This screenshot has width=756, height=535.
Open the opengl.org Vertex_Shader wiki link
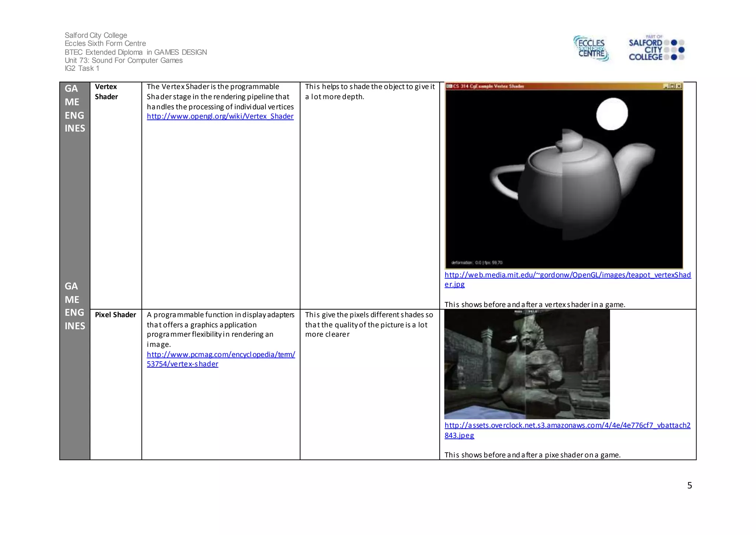coord(220,116)
